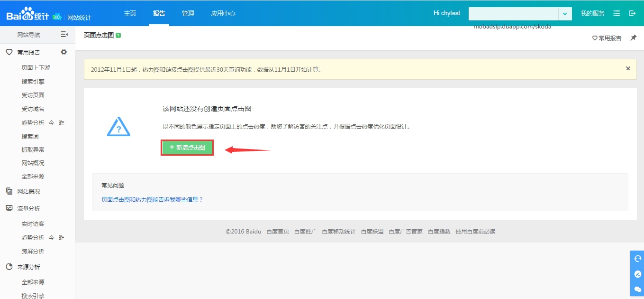Dismiss the yellow notice banner
The height and width of the screenshot is (299, 644).
pos(628,68)
